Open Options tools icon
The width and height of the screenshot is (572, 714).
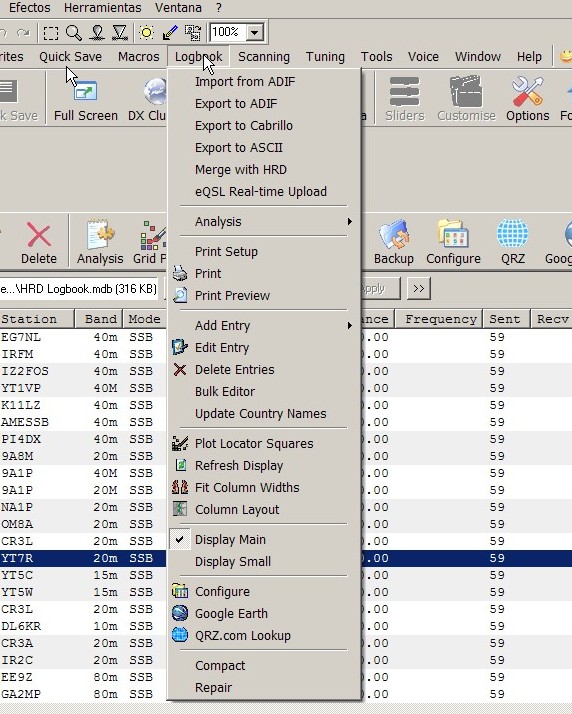tap(527, 91)
